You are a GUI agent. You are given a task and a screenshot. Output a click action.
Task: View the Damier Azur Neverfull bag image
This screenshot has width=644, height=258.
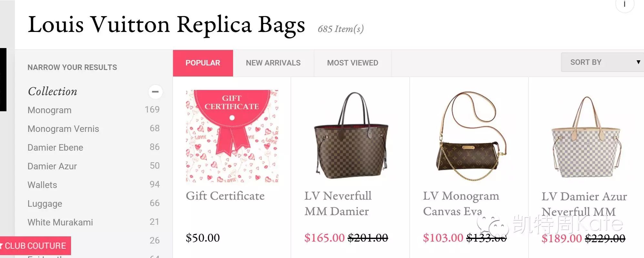(x=586, y=137)
